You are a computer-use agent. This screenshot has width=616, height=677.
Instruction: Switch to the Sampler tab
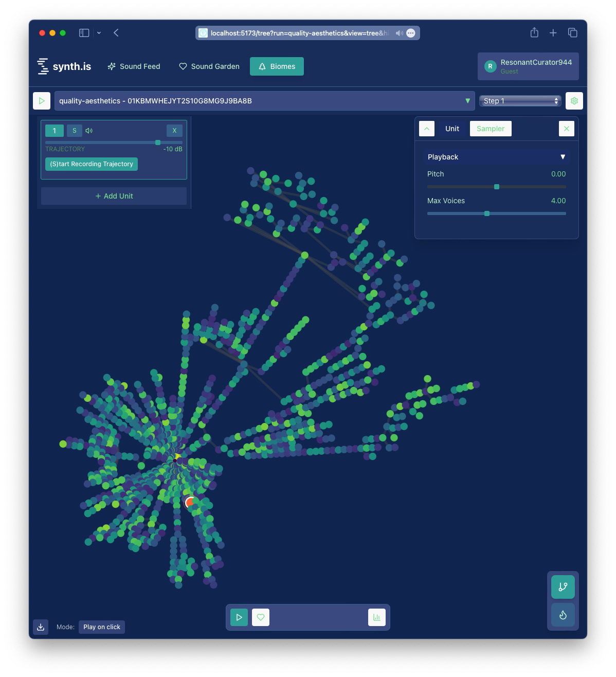pos(490,129)
